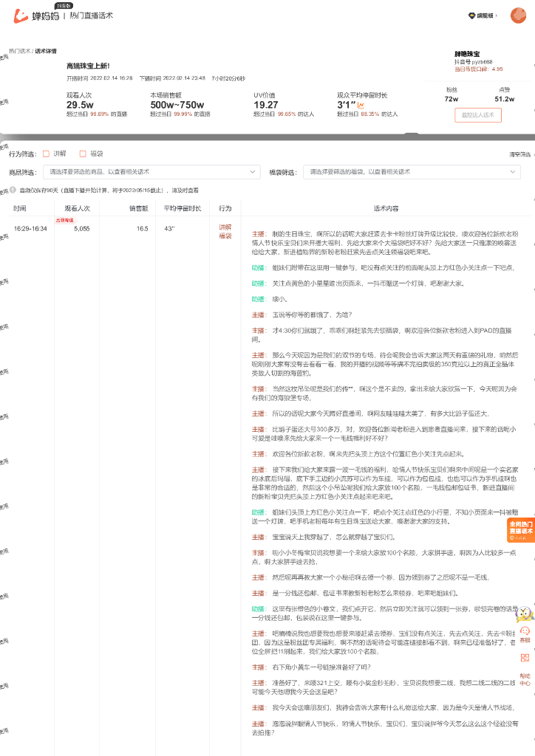Click the 销售额 column header
The height and width of the screenshot is (756, 535).
pyautogui.click(x=138, y=208)
